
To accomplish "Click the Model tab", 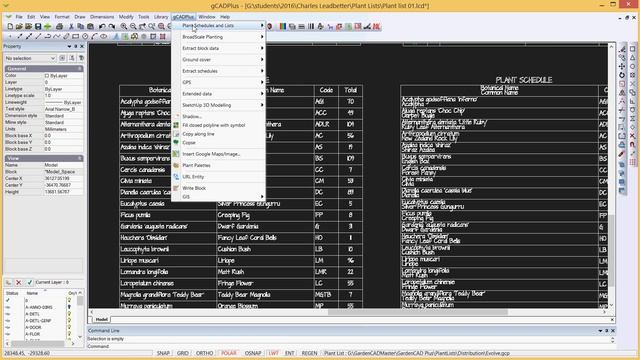I will [x=102, y=320].
